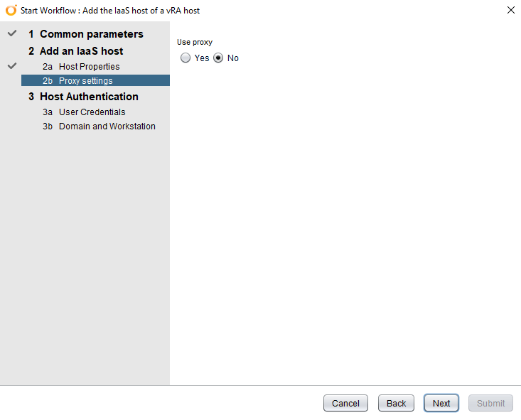
Task: Go back with the Back button
Action: point(396,403)
